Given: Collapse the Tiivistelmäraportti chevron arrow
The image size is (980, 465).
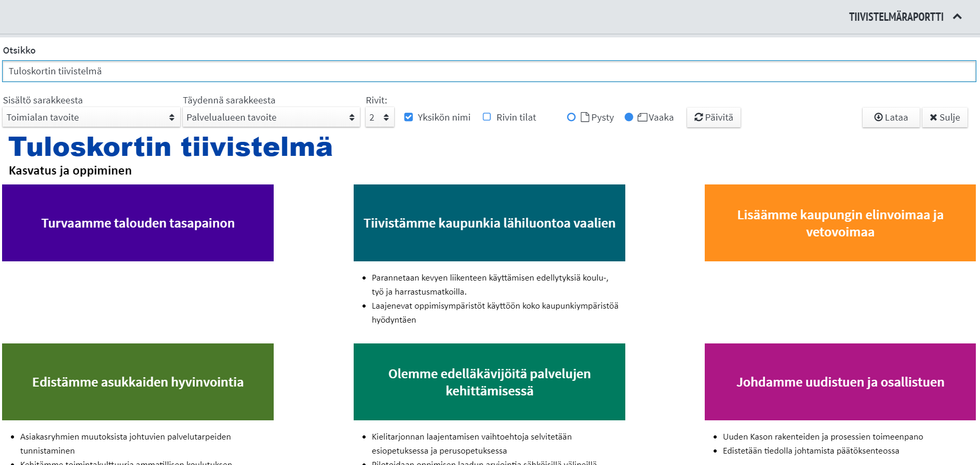Looking at the screenshot, I should point(957,17).
